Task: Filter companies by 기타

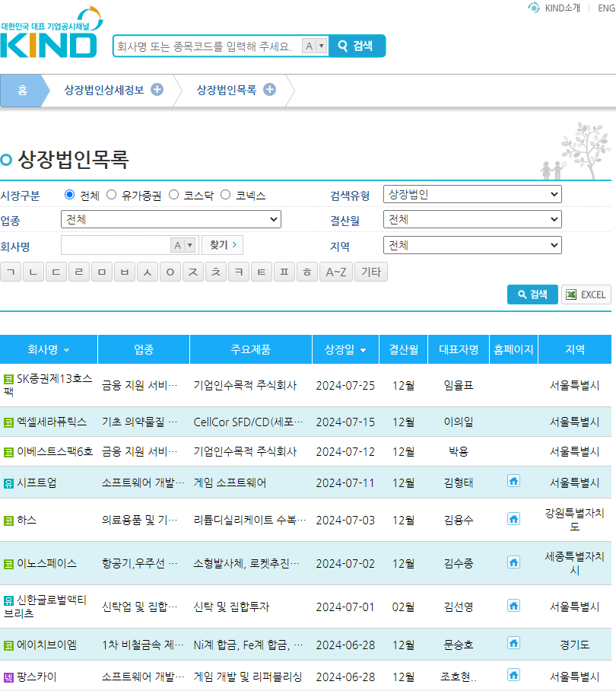Action: click(x=371, y=272)
